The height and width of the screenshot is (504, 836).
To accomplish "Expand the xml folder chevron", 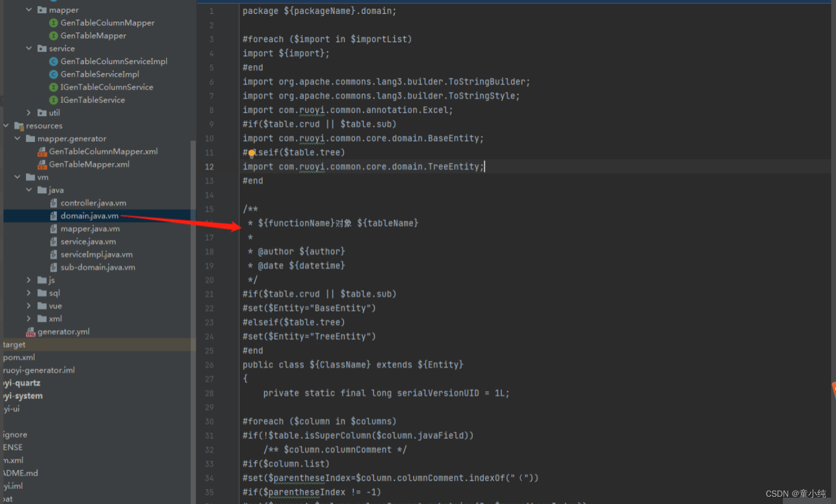I will (x=29, y=319).
